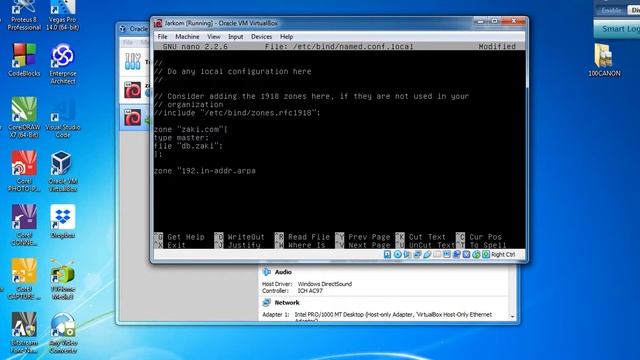
Task: Click the hard disk activity status icon
Action: tap(387, 254)
